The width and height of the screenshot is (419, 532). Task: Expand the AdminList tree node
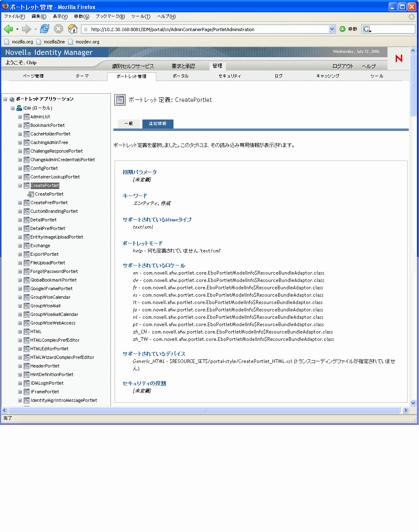pos(20,117)
